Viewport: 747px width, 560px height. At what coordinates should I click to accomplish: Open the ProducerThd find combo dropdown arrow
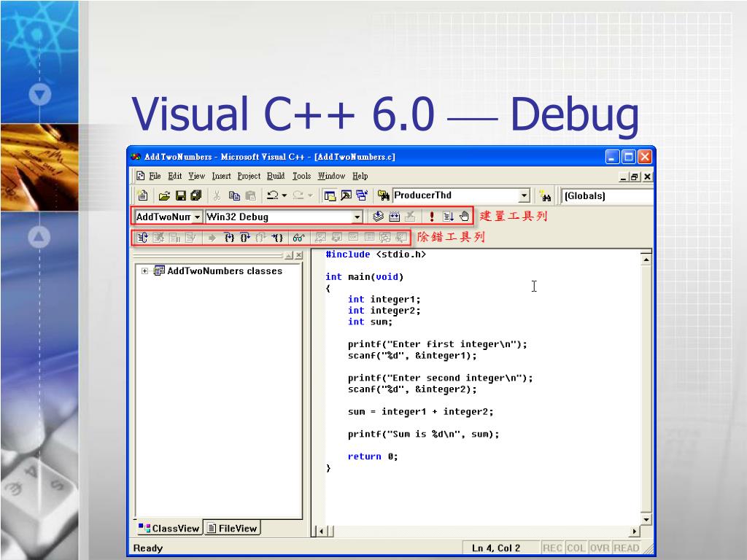(524, 195)
